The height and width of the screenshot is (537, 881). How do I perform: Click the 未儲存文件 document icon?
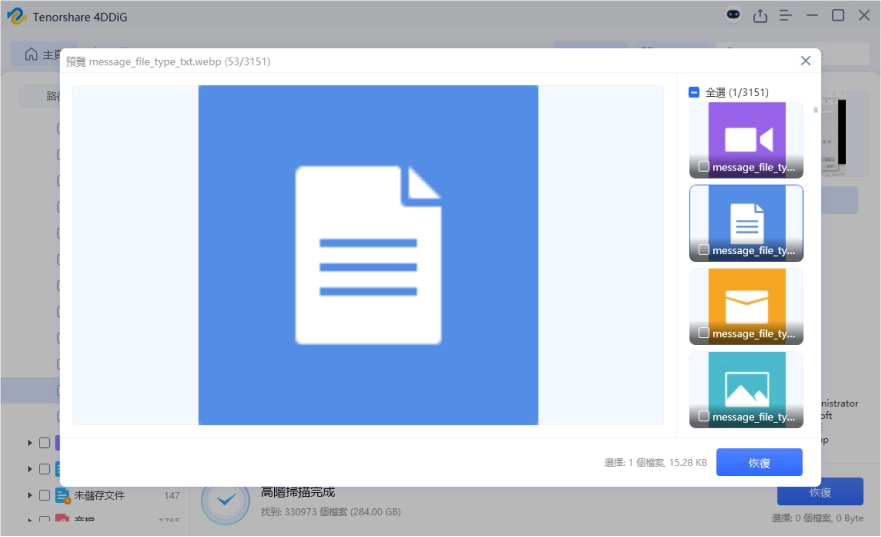(x=62, y=496)
